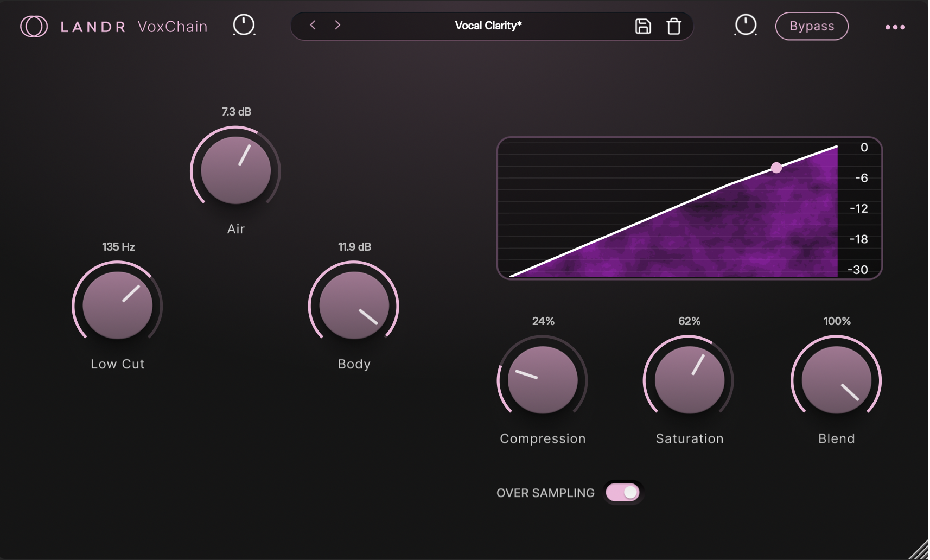Click the output gain knob icon beside Bypass

[746, 26]
